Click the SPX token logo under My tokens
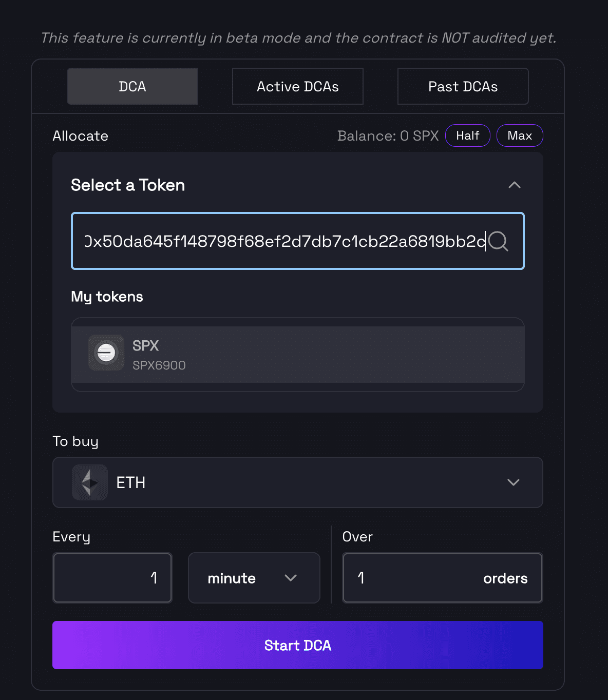 click(x=106, y=353)
